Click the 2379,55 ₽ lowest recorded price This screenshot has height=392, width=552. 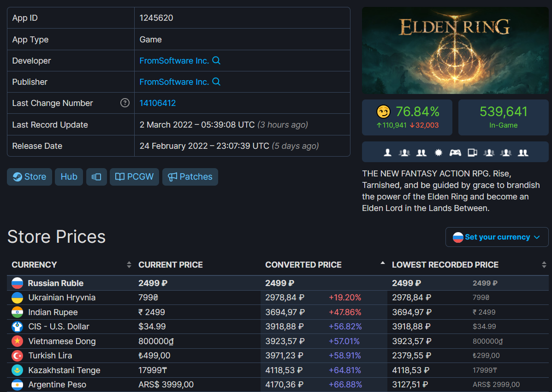coord(411,356)
